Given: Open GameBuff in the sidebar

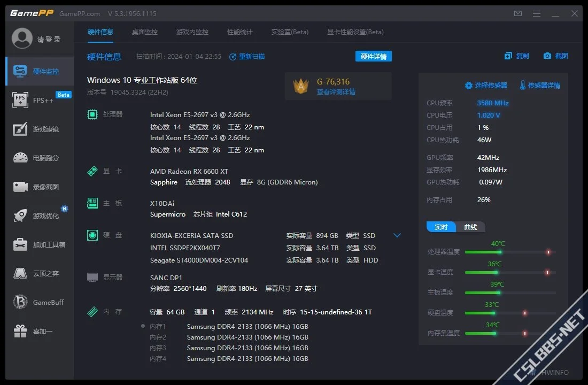Looking at the screenshot, I should click(x=40, y=303).
